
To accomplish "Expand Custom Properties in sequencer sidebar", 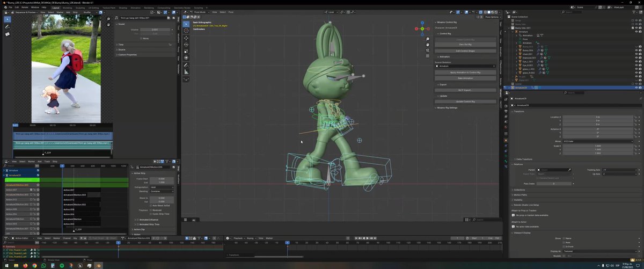I will tap(127, 55).
